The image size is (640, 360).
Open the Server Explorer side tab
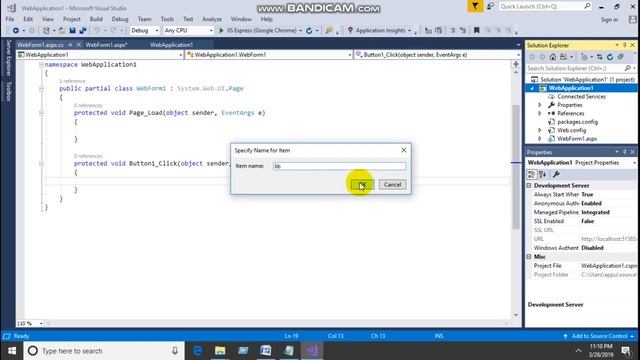click(8, 58)
